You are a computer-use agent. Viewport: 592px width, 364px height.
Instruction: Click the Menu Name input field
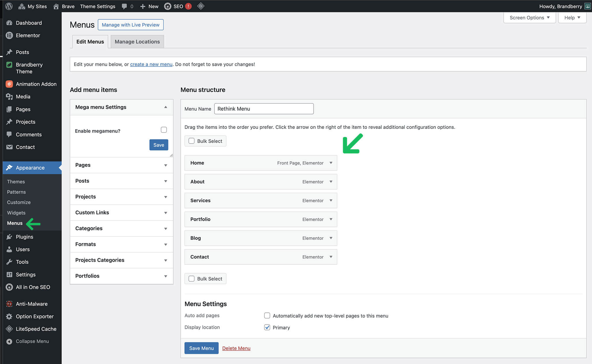click(264, 109)
